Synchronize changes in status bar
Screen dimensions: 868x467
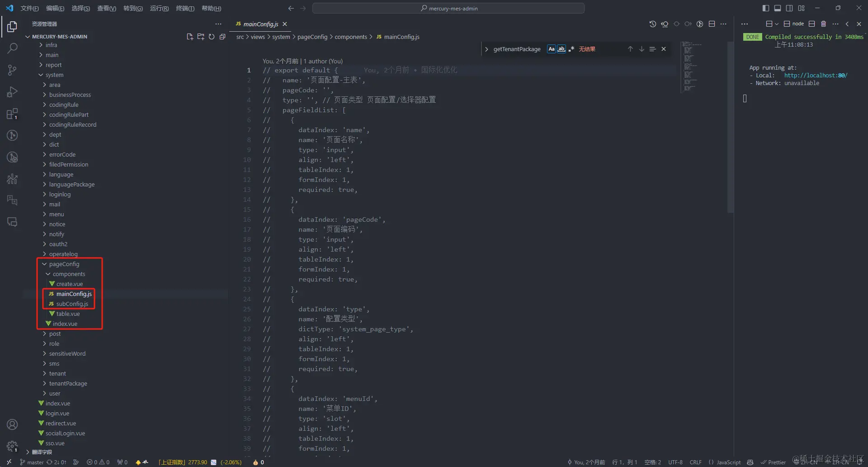pyautogui.click(x=57, y=462)
